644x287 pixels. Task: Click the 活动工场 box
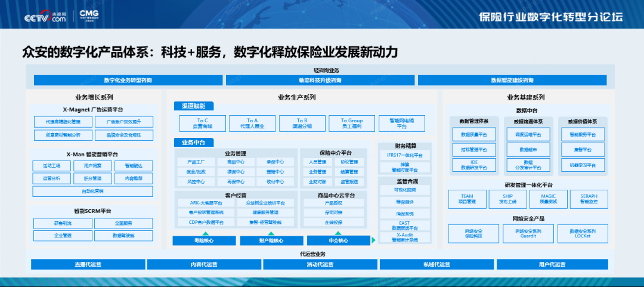[x=52, y=166]
